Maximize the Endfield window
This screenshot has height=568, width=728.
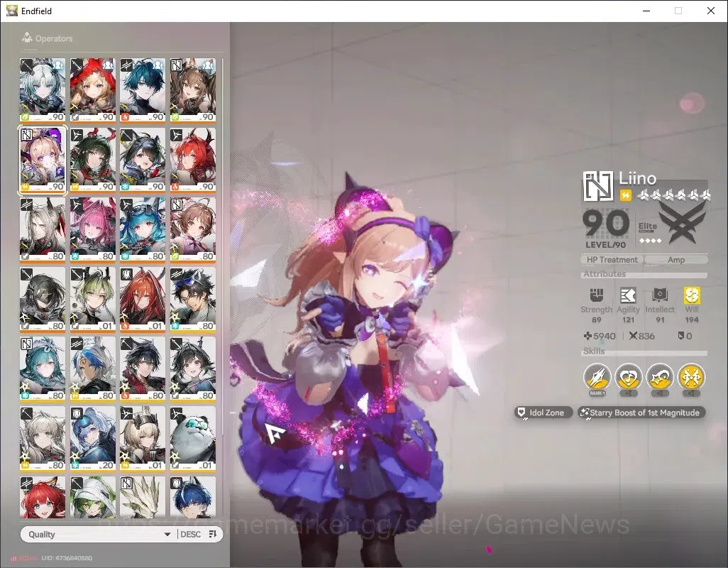click(x=678, y=11)
